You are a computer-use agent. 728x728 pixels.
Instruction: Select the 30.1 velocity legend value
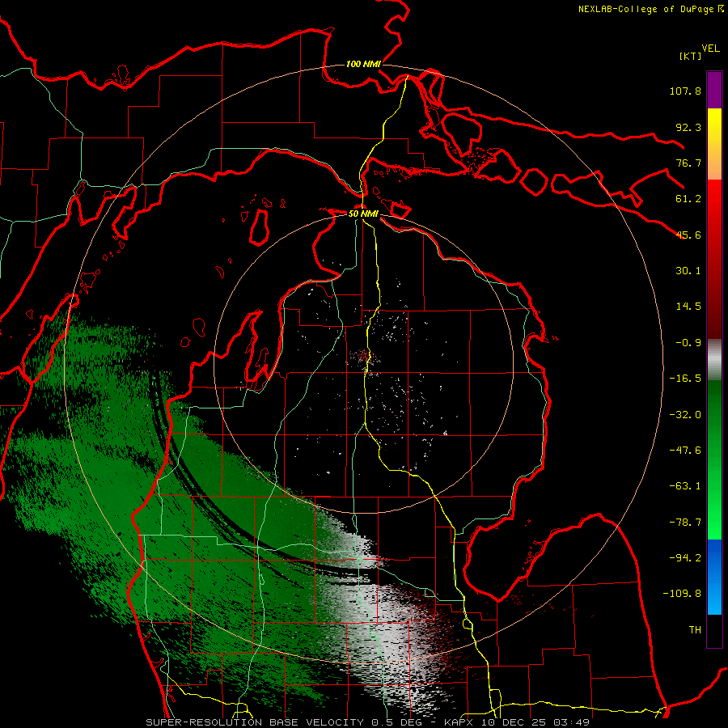(x=688, y=271)
